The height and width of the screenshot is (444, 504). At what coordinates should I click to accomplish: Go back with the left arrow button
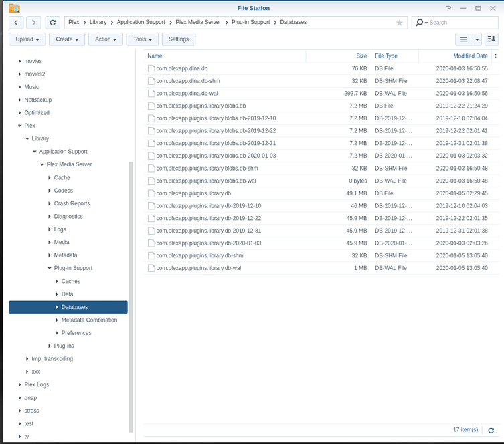[x=16, y=23]
